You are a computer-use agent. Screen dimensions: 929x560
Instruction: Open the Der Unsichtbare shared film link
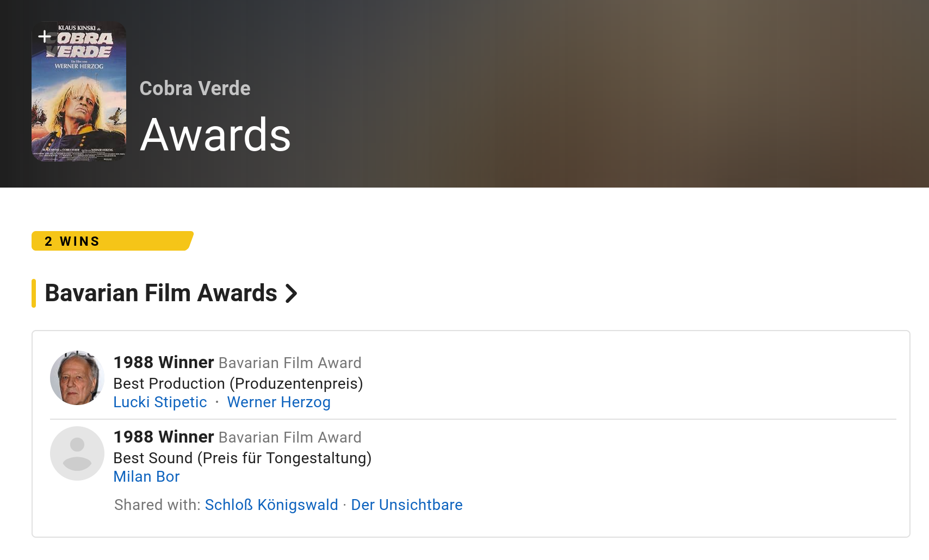pyautogui.click(x=407, y=505)
